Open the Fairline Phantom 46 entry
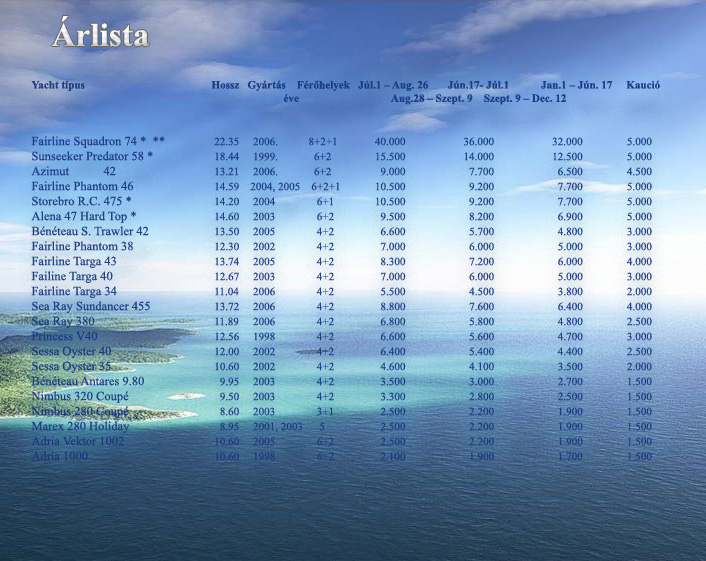The width and height of the screenshot is (706, 561). (82, 187)
